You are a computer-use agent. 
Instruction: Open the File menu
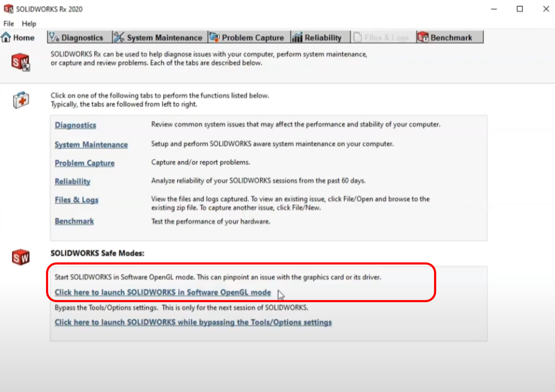click(9, 23)
